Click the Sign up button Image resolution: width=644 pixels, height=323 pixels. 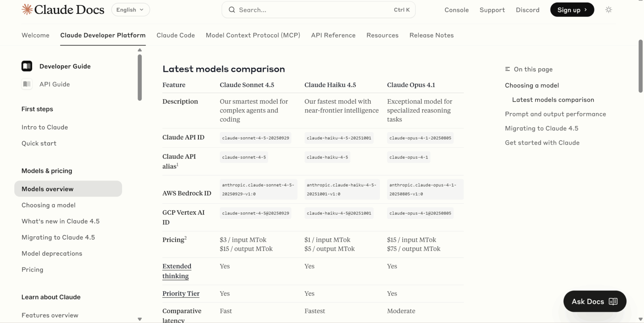[572, 10]
